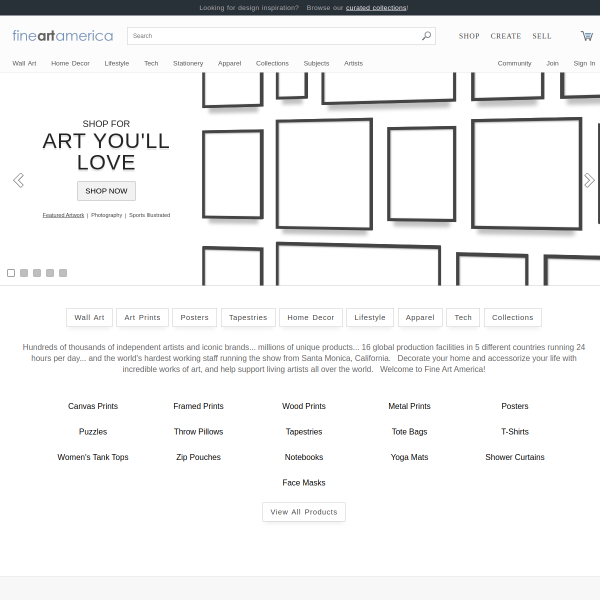The height and width of the screenshot is (600, 600).
Task: Click the View All Products button
Action: coord(304,512)
